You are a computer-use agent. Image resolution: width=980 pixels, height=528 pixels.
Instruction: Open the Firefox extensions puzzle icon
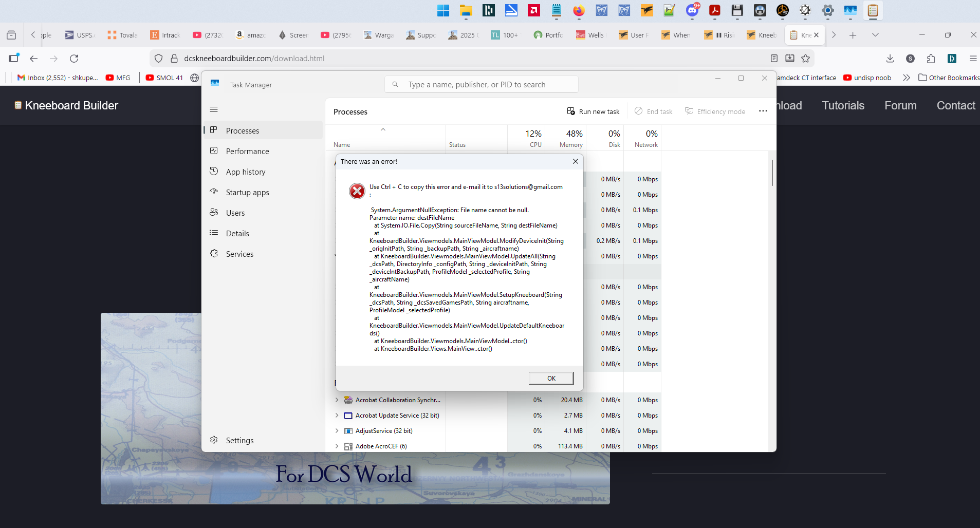tap(931, 59)
